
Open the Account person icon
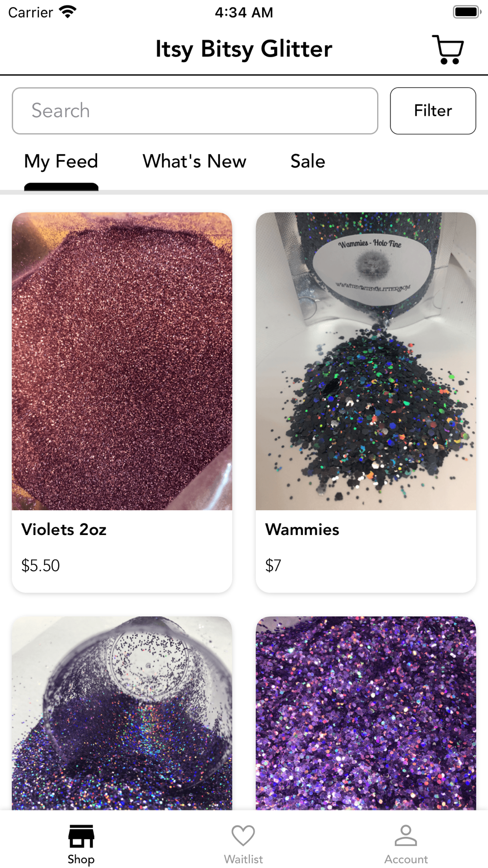[x=406, y=835]
